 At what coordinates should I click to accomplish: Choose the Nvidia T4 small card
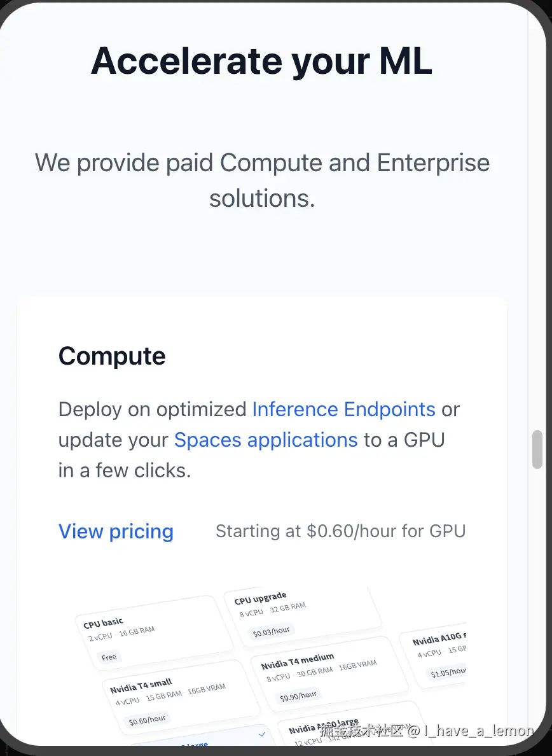(181, 698)
